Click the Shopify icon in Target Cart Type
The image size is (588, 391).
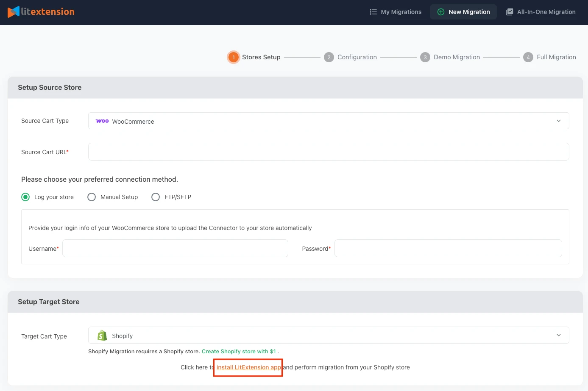pos(102,335)
